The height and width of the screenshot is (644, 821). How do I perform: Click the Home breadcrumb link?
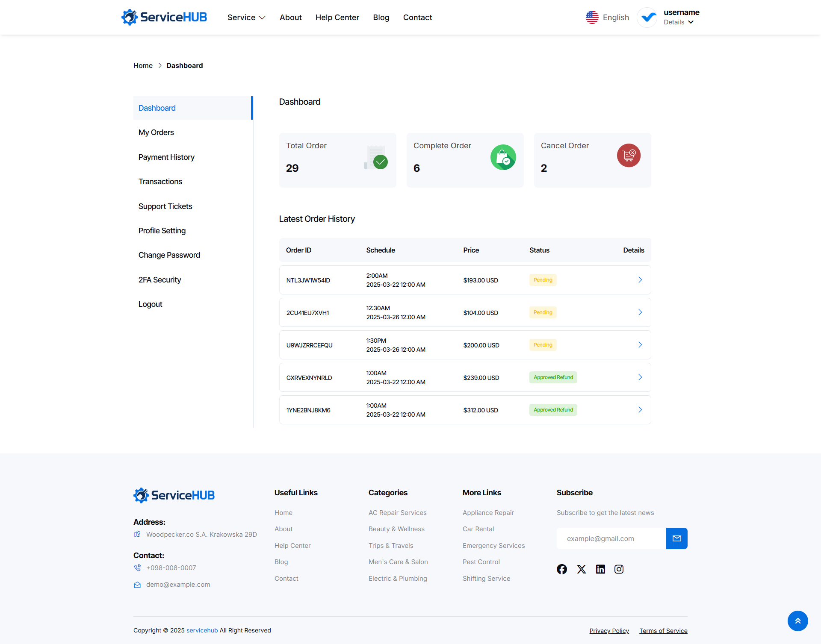click(x=143, y=65)
